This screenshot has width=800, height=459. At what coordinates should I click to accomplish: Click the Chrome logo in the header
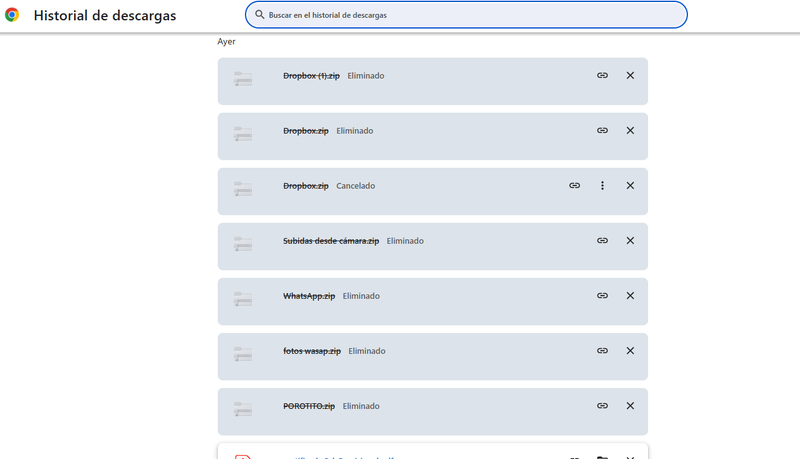tap(12, 15)
